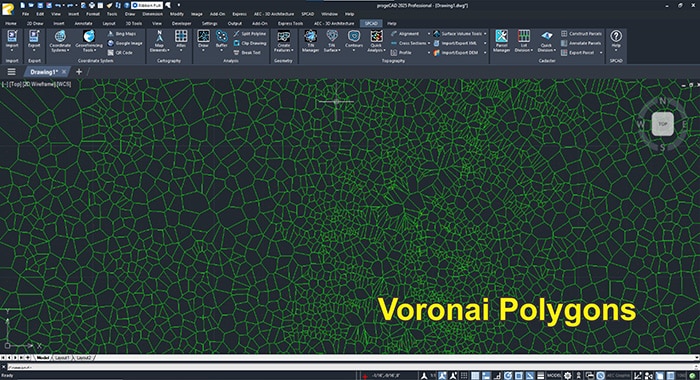The width and height of the screenshot is (700, 380).
Task: Select the Break Tool
Action: (x=247, y=53)
